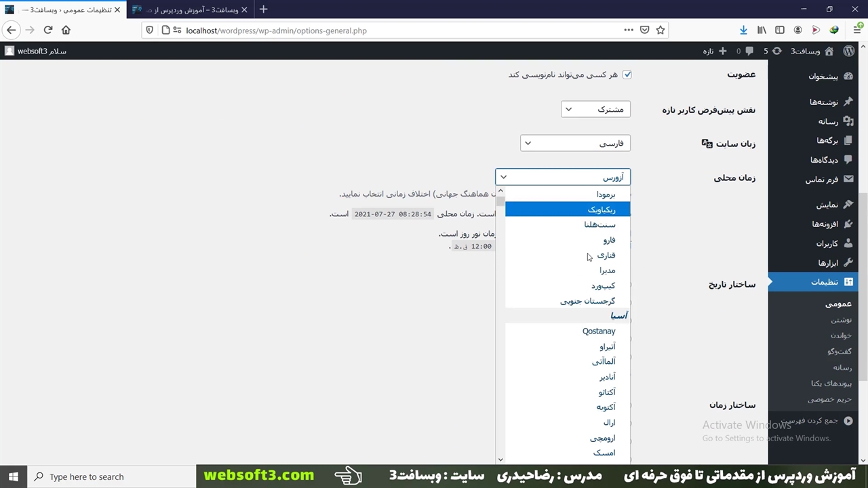Open comments bubble icon in admin bar
Screen dimensions: 868x488
[748, 51]
